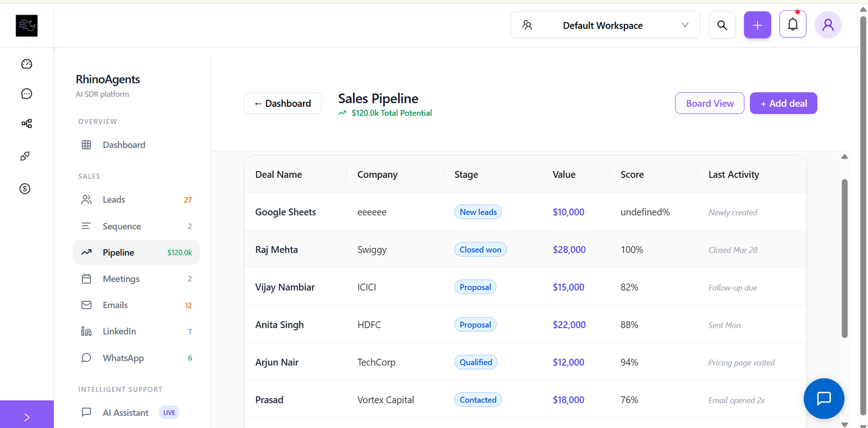This screenshot has width=868, height=428.
Task: Select the Pipeline menu item
Action: pyautogui.click(x=136, y=252)
